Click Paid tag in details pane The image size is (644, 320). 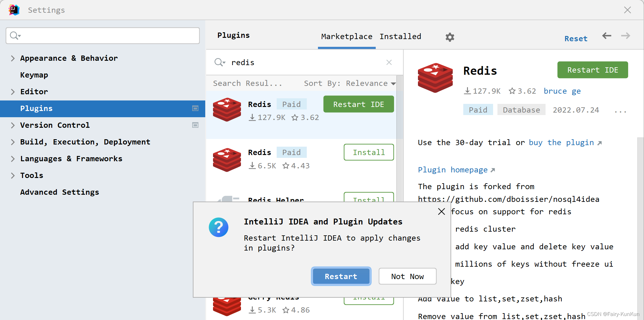(x=478, y=110)
